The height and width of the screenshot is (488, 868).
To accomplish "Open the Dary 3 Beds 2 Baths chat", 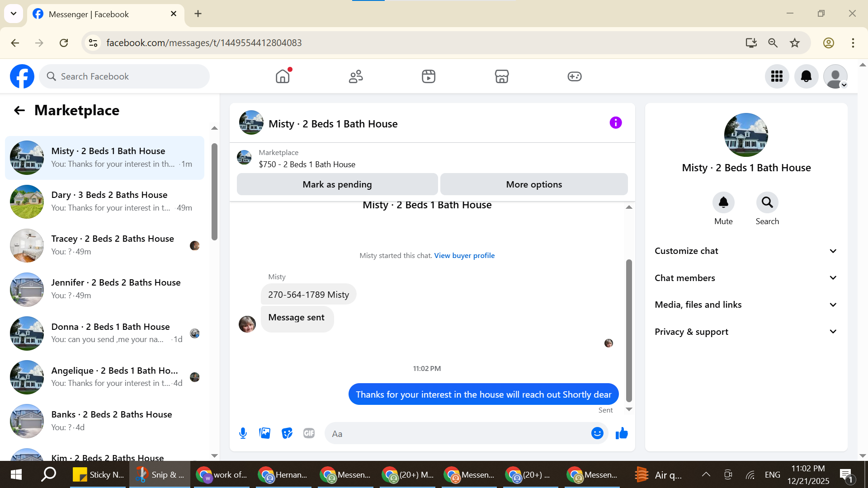I will [x=104, y=202].
